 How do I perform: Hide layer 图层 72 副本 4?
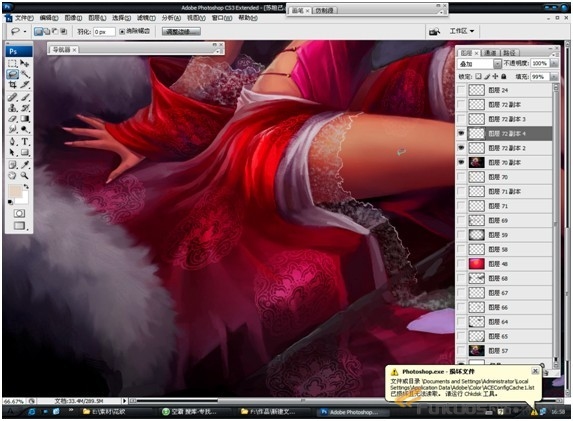click(461, 133)
